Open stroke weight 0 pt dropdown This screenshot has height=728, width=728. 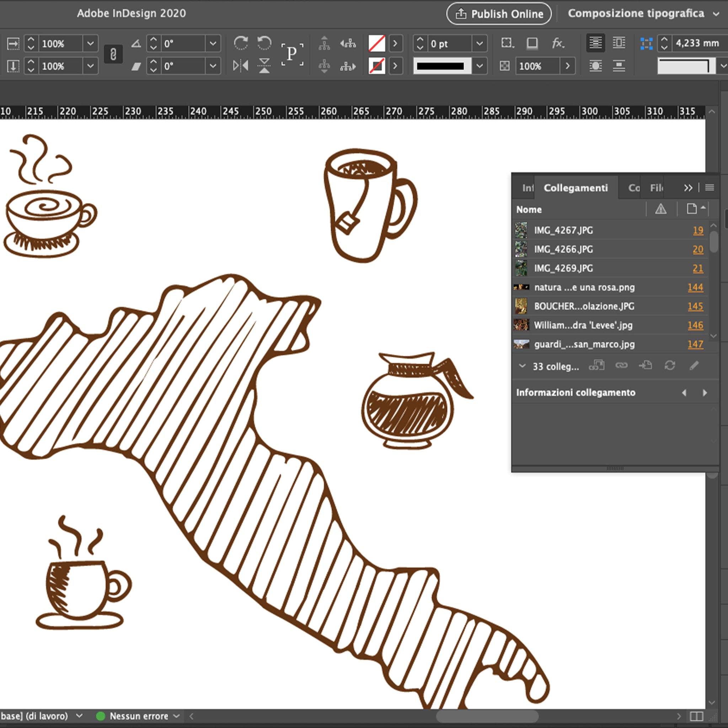479,44
